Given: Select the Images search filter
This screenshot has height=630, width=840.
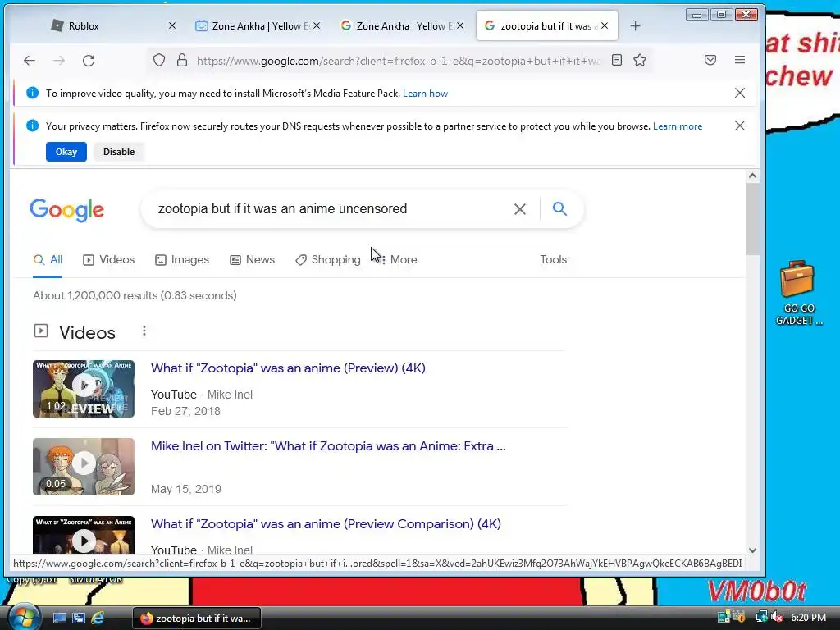Looking at the screenshot, I should pos(182,260).
